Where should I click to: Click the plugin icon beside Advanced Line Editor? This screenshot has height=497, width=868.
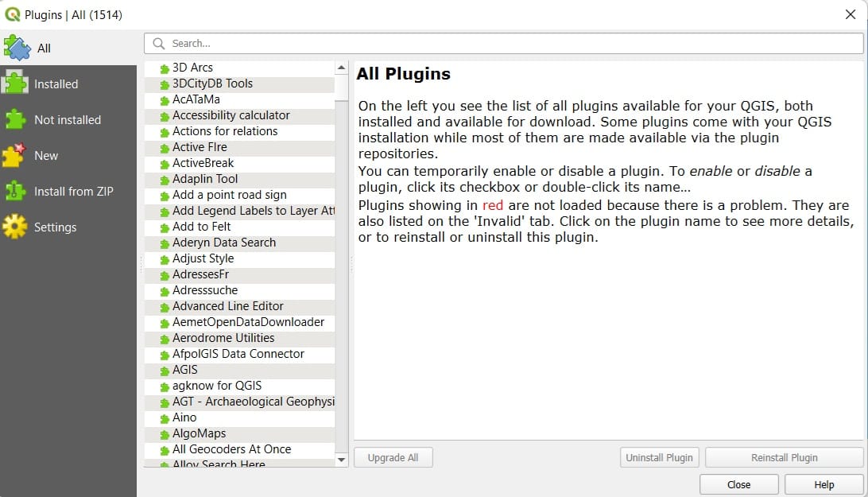pos(165,308)
